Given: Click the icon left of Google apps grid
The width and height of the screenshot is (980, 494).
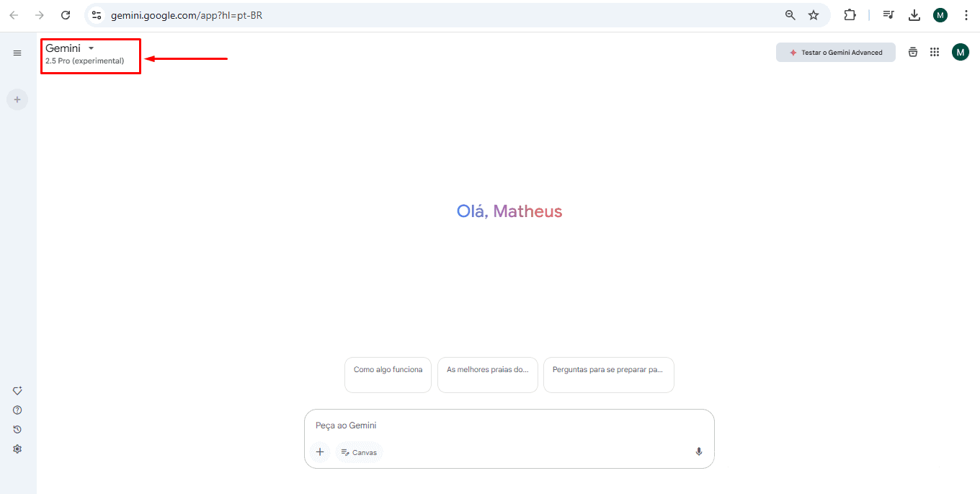Looking at the screenshot, I should (x=913, y=52).
